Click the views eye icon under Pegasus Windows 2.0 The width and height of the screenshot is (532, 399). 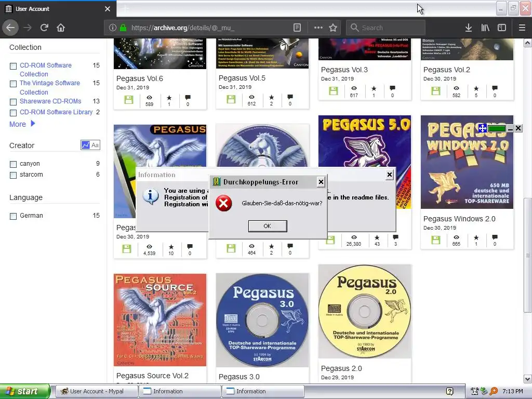coord(456,237)
